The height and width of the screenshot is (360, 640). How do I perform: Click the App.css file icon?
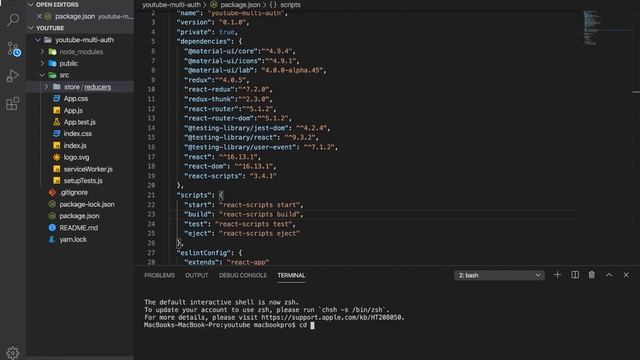(56, 98)
